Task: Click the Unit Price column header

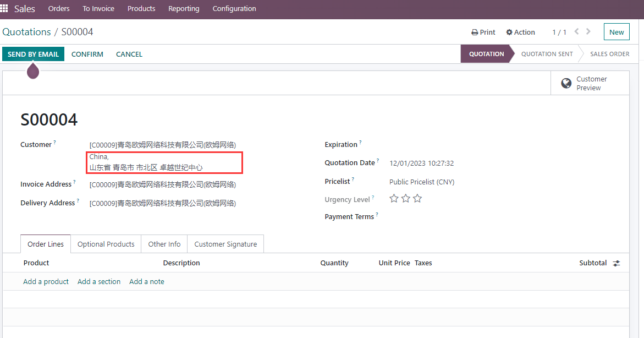Action: (394, 263)
